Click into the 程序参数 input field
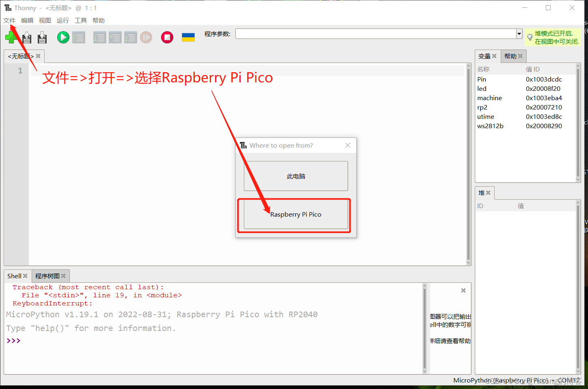Screen dimensions: 588x389 (x=376, y=34)
